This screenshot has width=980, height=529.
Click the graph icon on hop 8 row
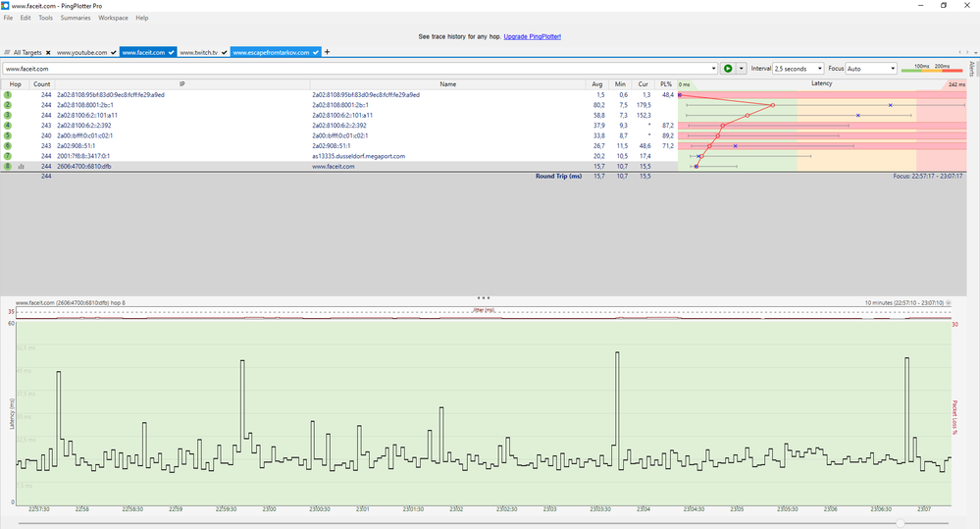[22, 166]
